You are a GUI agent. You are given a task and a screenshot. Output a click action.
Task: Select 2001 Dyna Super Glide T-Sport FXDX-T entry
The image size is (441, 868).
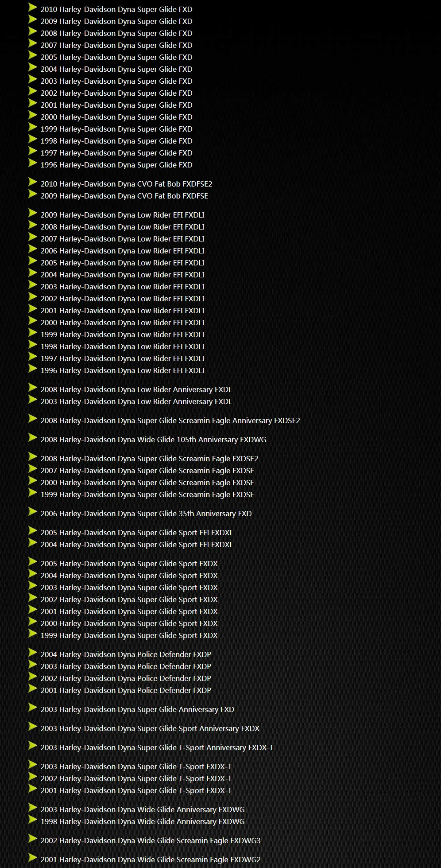coord(136,790)
